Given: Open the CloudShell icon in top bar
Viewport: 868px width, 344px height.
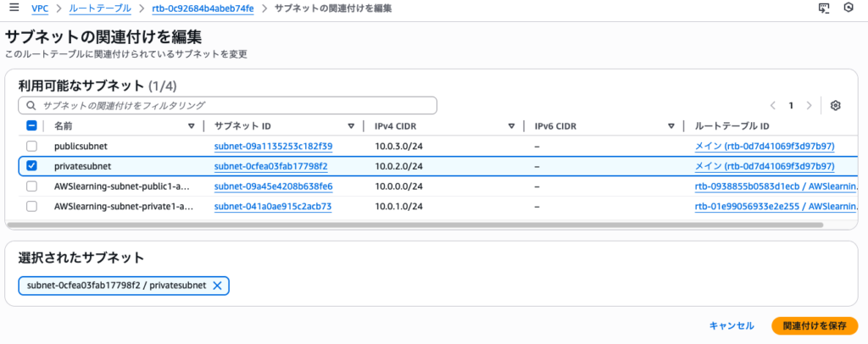Looking at the screenshot, I should tap(823, 8).
